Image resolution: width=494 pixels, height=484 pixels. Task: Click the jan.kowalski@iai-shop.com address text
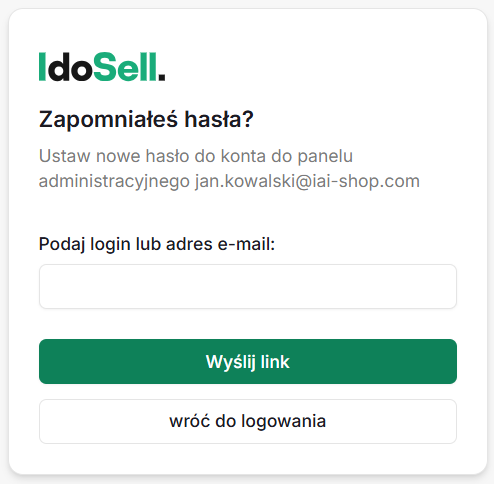[307, 181]
